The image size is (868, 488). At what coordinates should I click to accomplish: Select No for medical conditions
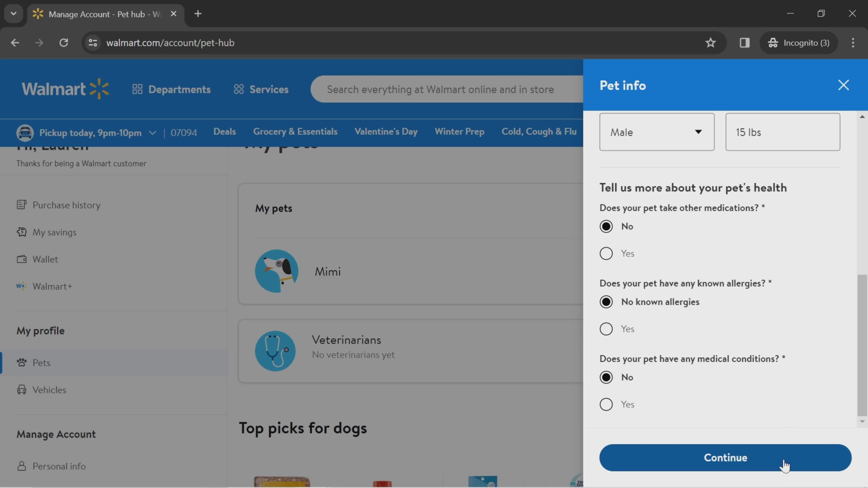(606, 377)
